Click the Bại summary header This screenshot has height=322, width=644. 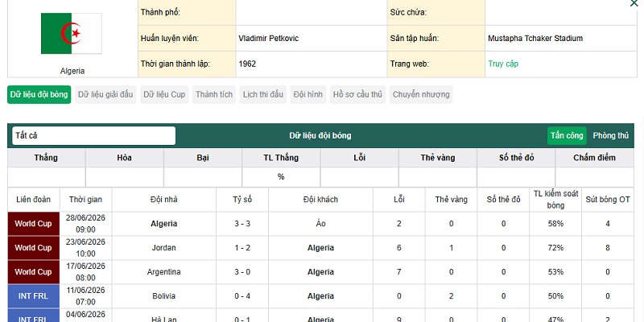coord(203,158)
